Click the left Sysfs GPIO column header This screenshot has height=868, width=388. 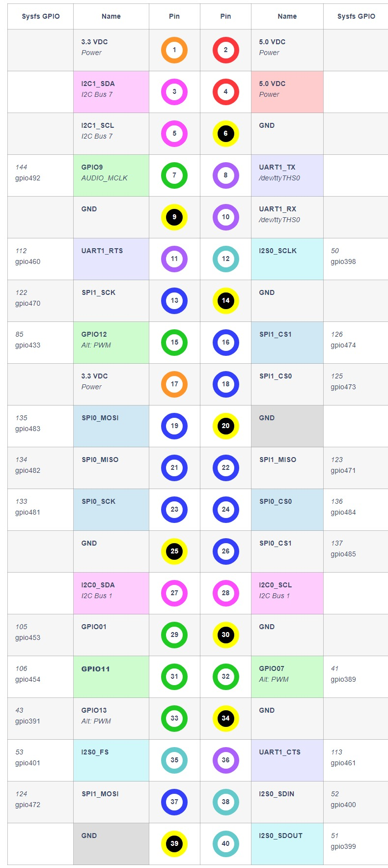(41, 16)
